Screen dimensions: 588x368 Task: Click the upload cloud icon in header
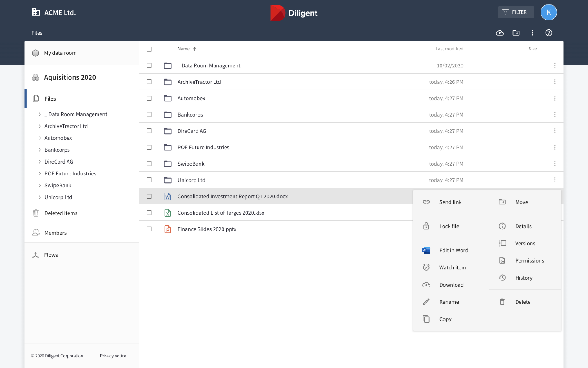click(x=500, y=33)
